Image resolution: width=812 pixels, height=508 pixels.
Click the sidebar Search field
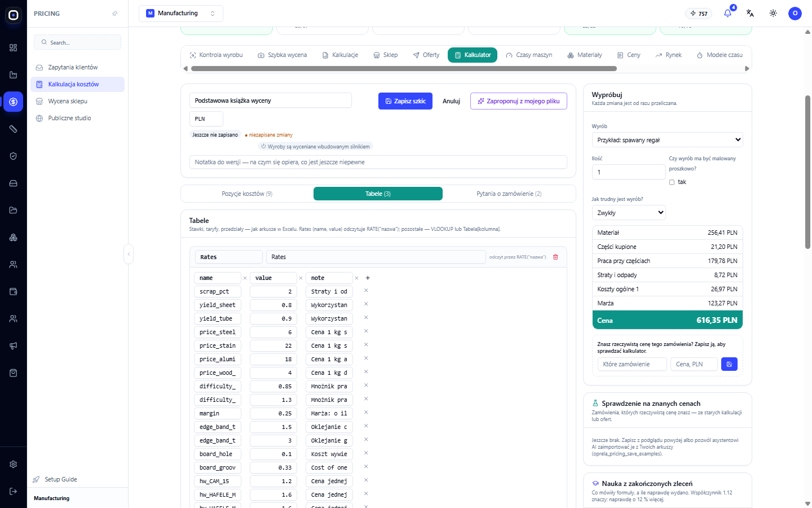[78, 42]
